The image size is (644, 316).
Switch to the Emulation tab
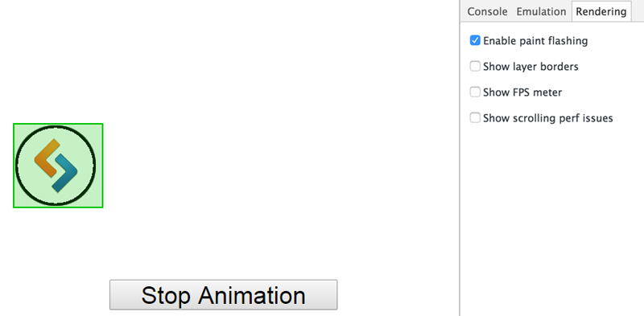(x=541, y=12)
